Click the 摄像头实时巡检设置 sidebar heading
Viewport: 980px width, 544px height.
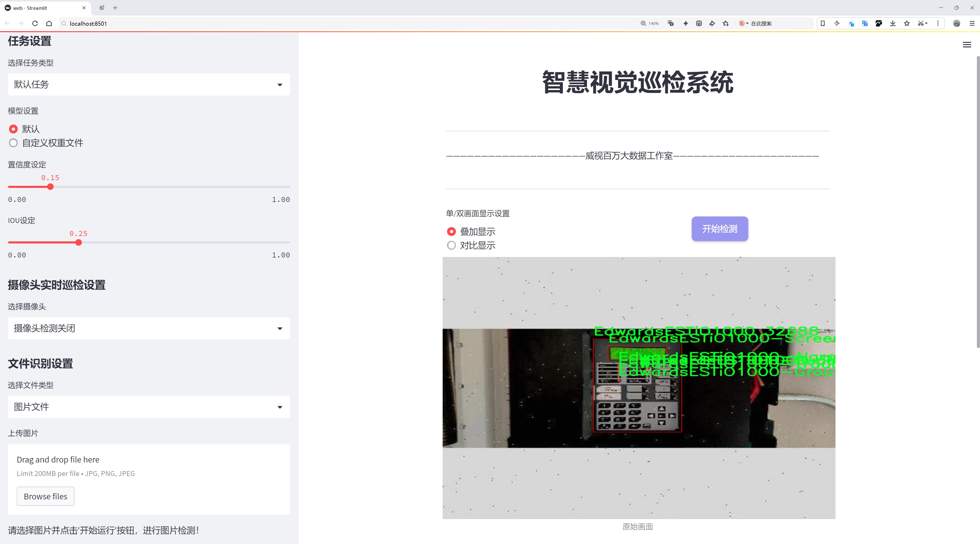pos(57,285)
